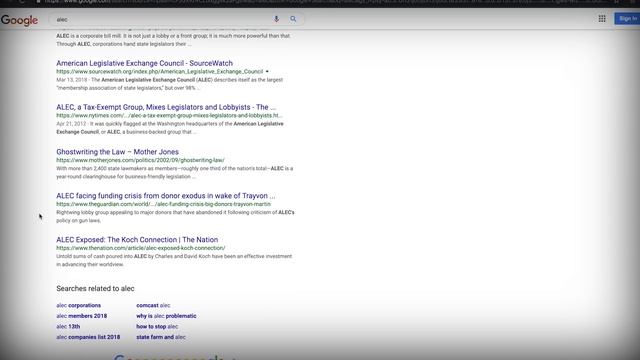Open ALEC Tax-Exempt Group NYTimes result
The image size is (640, 360).
(x=166, y=107)
